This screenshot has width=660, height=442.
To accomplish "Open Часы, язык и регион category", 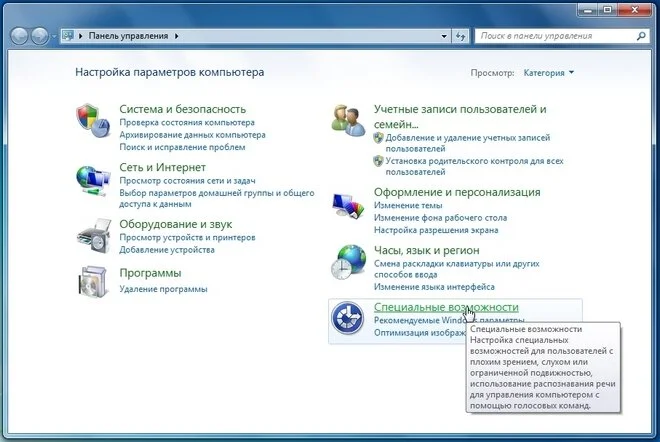I will [426, 250].
